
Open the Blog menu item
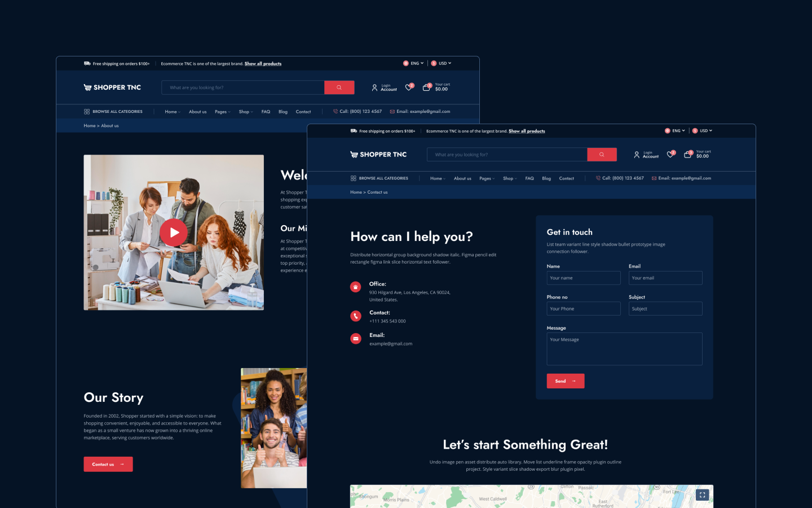[x=546, y=178]
